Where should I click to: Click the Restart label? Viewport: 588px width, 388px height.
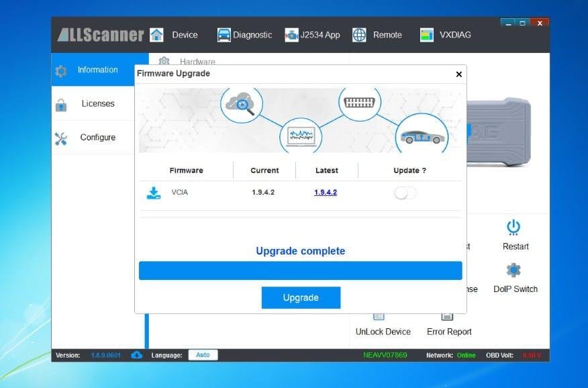coord(516,246)
